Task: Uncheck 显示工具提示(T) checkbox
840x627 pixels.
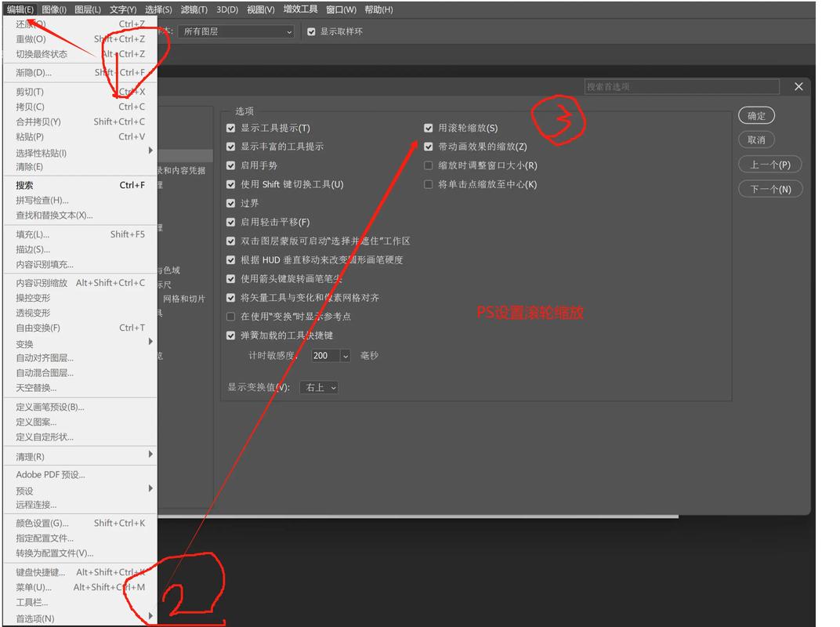Action: click(x=230, y=128)
